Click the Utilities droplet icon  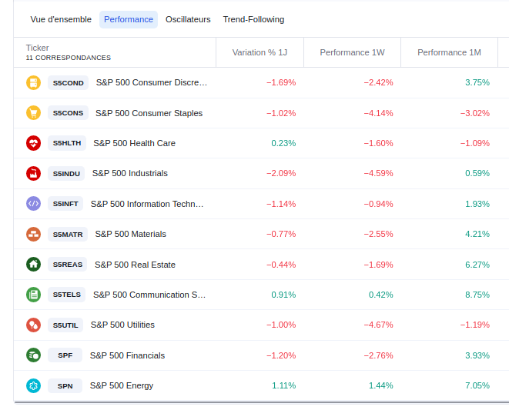tap(33, 325)
